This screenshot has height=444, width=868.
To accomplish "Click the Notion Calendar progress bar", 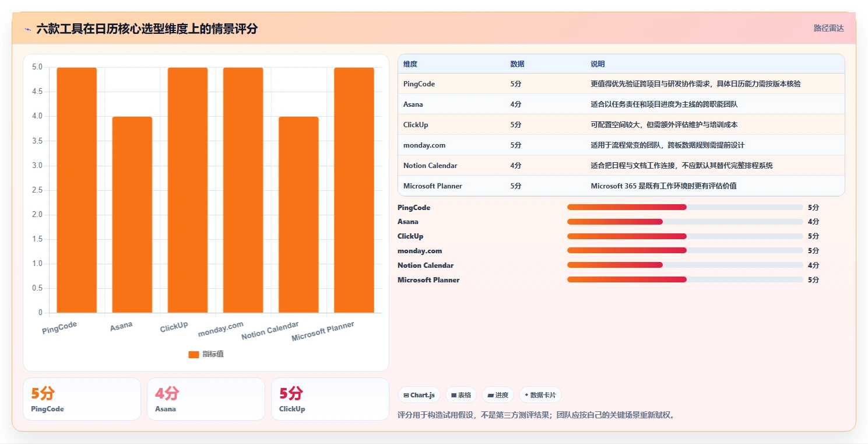I will (x=685, y=265).
